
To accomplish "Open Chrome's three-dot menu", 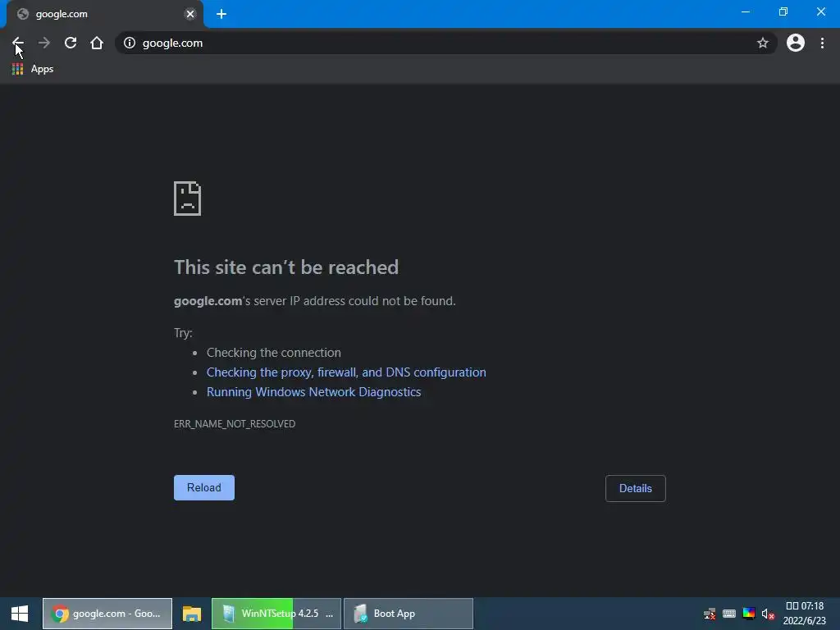I will (822, 43).
